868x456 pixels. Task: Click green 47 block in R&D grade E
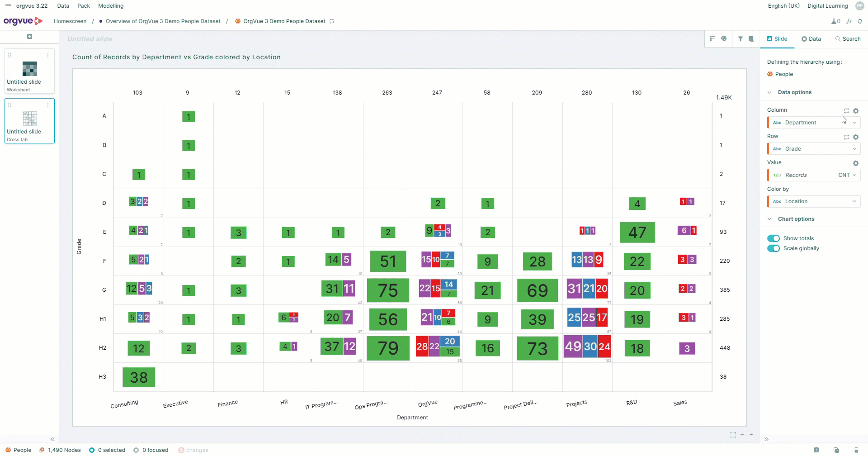(x=637, y=233)
